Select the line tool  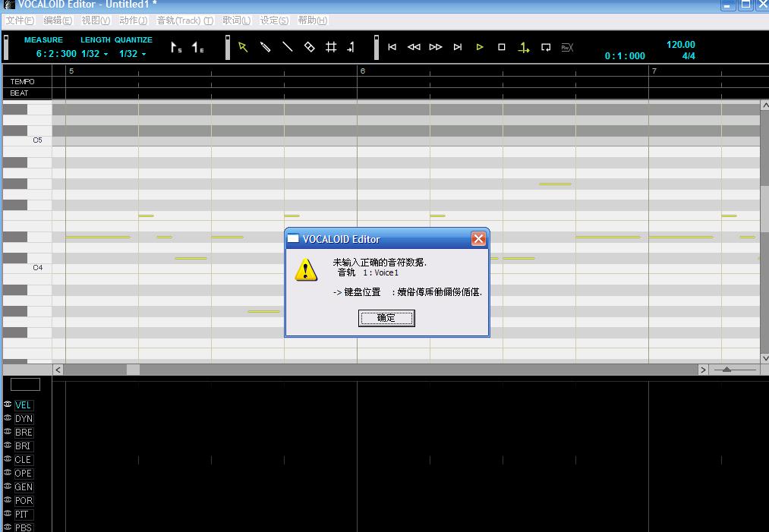tap(288, 47)
